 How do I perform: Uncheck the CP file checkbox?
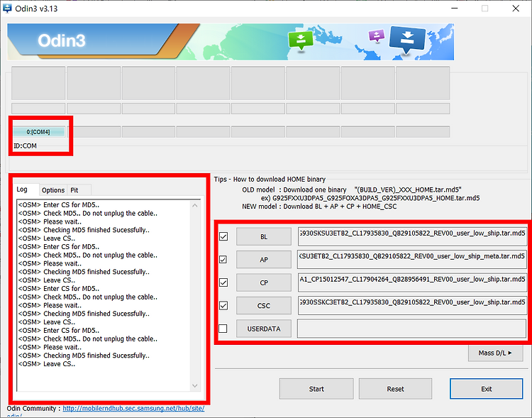(x=223, y=282)
